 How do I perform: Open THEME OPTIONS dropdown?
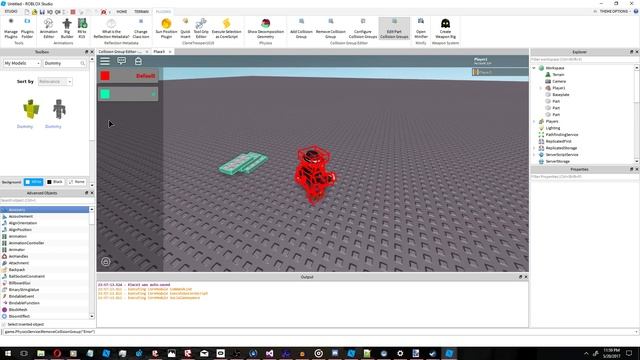click(x=615, y=11)
